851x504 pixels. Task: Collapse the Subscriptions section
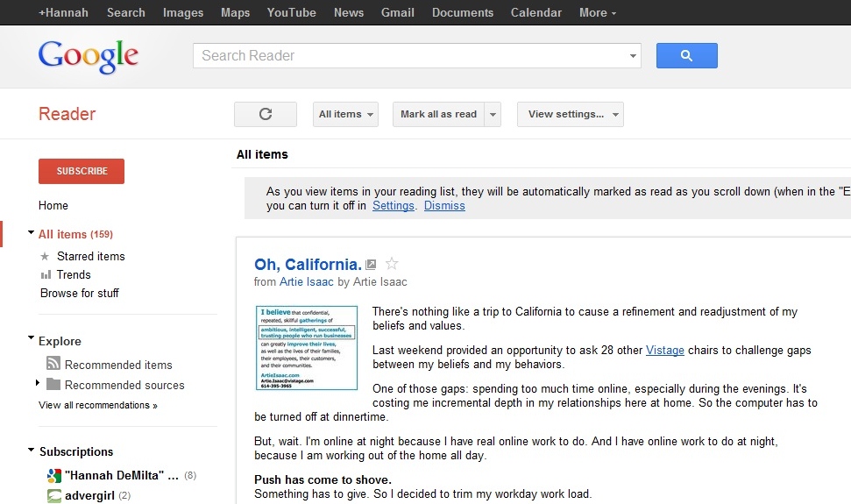tap(32, 451)
